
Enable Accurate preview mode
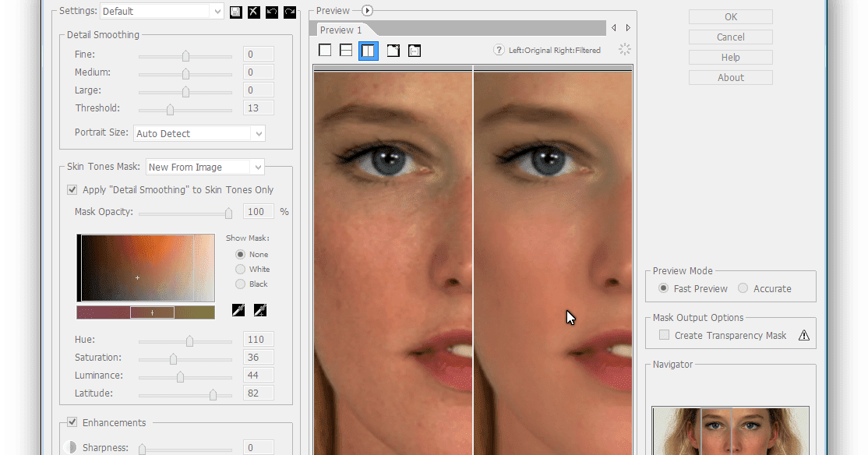pyautogui.click(x=741, y=288)
